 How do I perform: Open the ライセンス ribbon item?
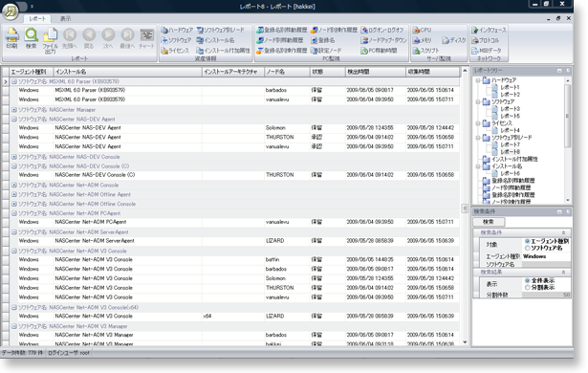point(175,51)
